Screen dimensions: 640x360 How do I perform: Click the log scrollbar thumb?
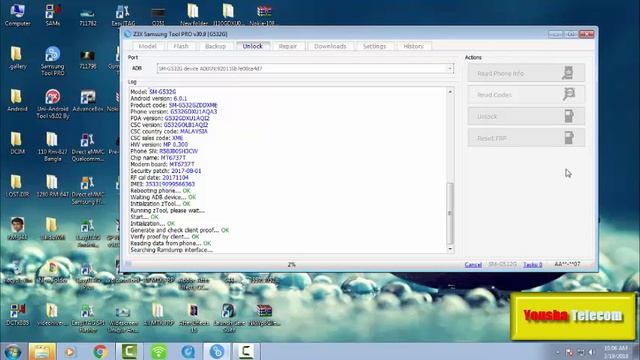450,213
